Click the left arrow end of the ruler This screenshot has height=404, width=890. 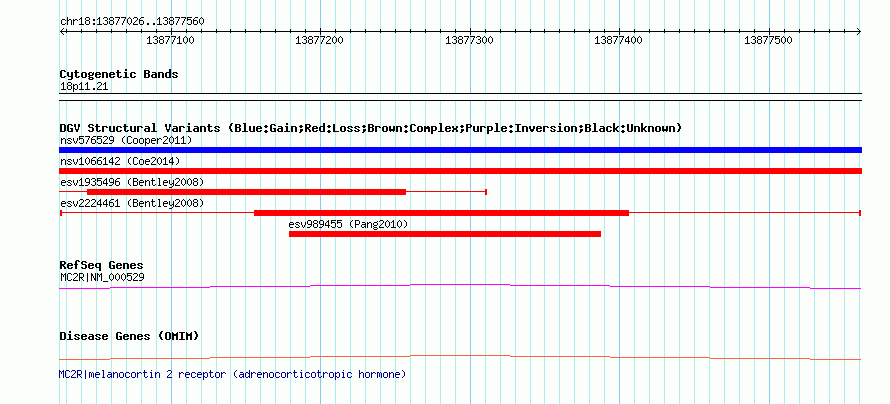click(62, 31)
